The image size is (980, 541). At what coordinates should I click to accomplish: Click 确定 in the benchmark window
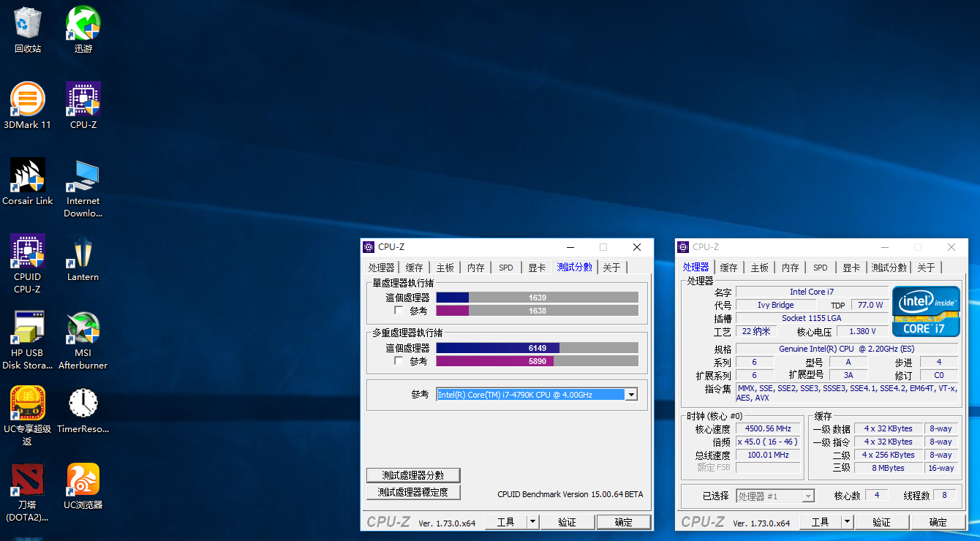click(624, 522)
